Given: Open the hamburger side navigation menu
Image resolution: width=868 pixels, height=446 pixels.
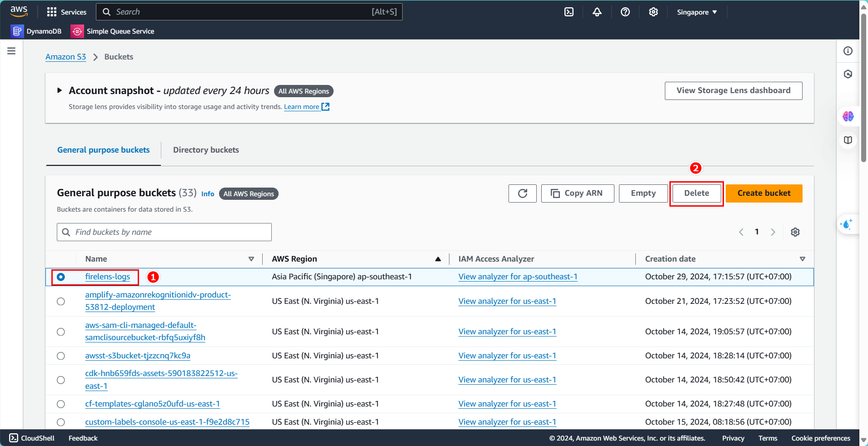Looking at the screenshot, I should pyautogui.click(x=11, y=51).
